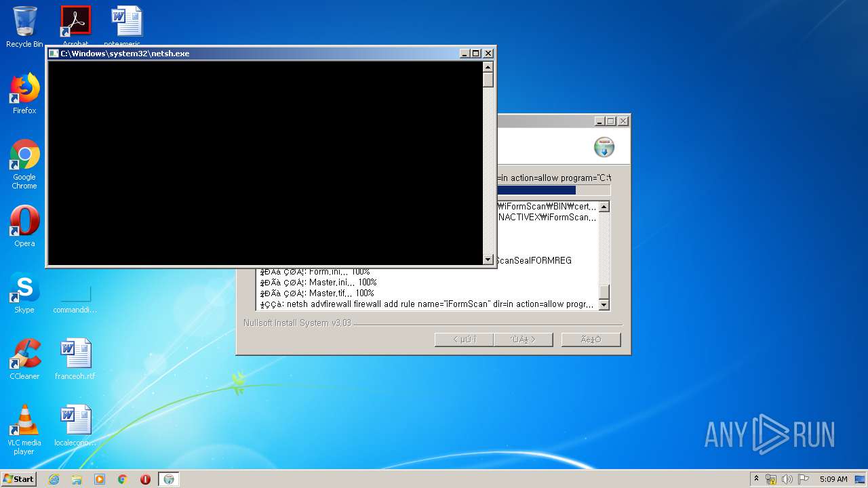Image resolution: width=868 pixels, height=488 pixels.
Task: Click the Back button in the installer
Action: tap(465, 340)
